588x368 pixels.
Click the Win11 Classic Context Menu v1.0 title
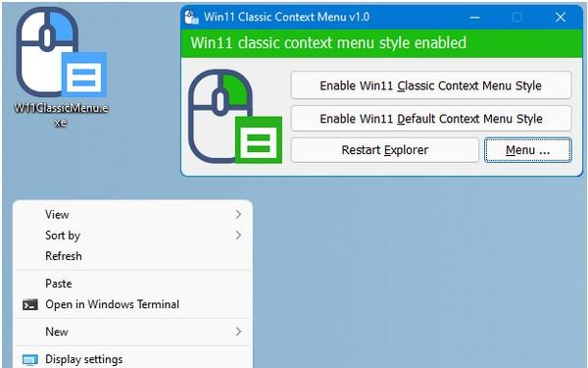click(x=287, y=17)
